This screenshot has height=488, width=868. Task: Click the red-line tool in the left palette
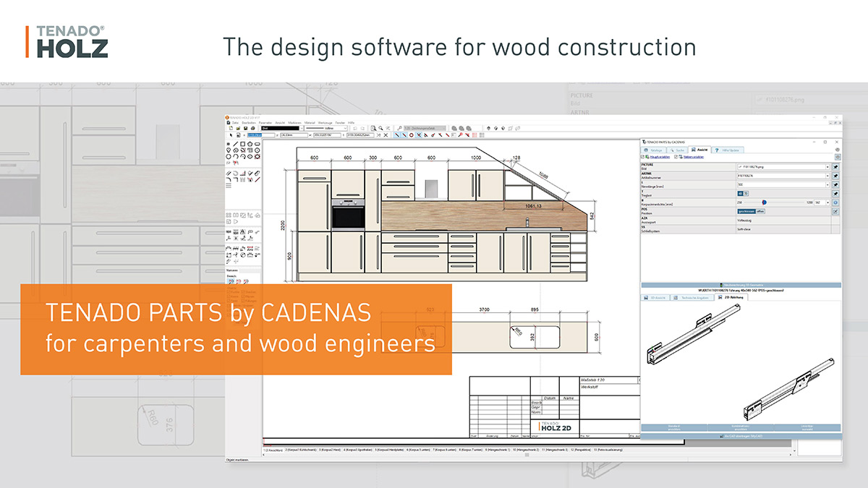coord(258,178)
